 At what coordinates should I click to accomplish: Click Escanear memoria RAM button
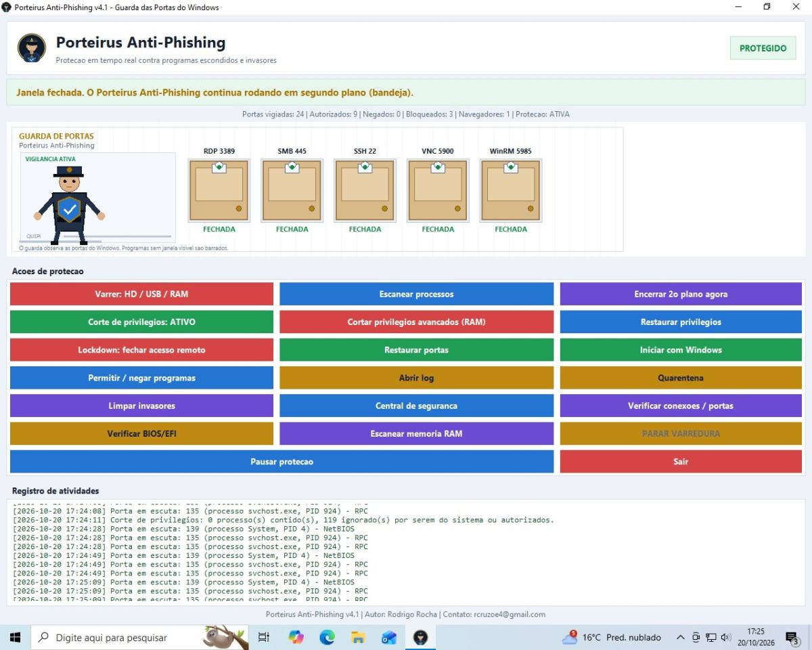pyautogui.click(x=416, y=433)
